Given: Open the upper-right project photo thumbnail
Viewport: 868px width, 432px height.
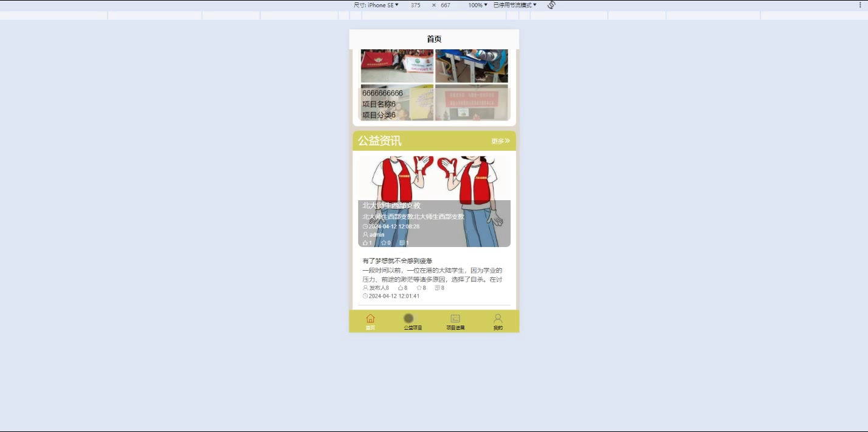Looking at the screenshot, I should [471, 66].
